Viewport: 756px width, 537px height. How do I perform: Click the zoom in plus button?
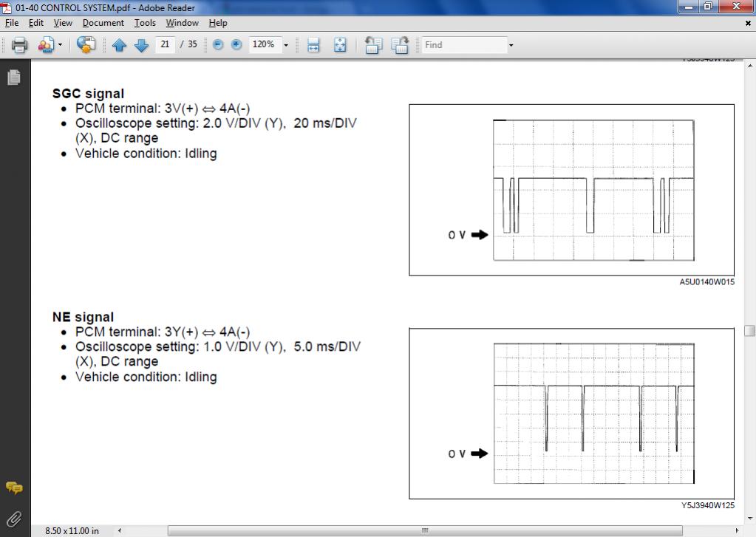pos(236,45)
